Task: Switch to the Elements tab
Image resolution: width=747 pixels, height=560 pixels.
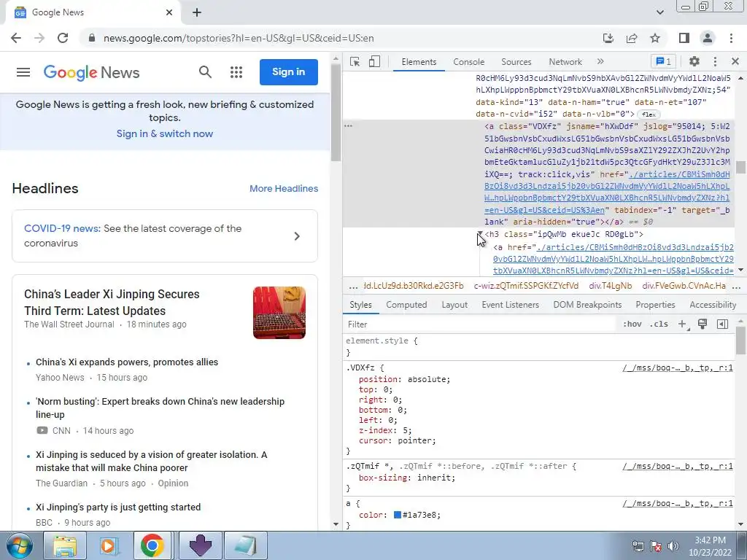Action: pos(419,62)
